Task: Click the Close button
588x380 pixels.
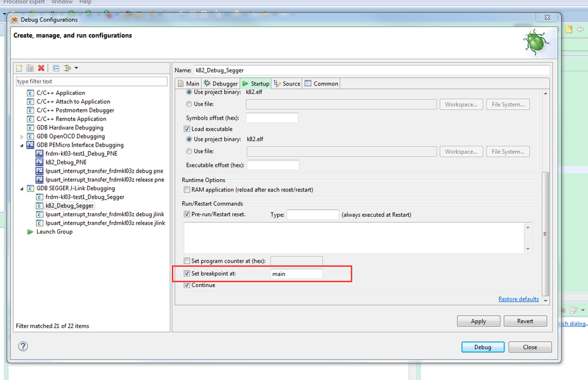Action: [x=530, y=347]
